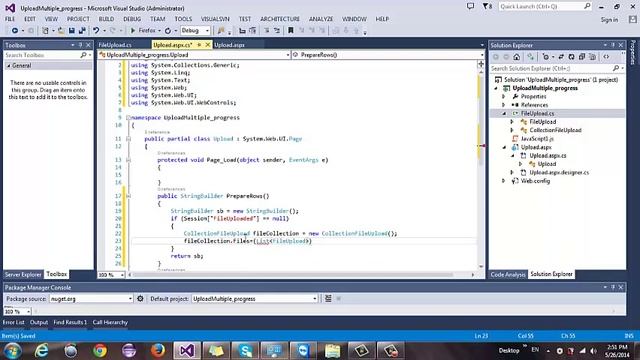Click the Refresh browser toolbar icon
This screenshot has height=360, width=640.
click(168, 31)
